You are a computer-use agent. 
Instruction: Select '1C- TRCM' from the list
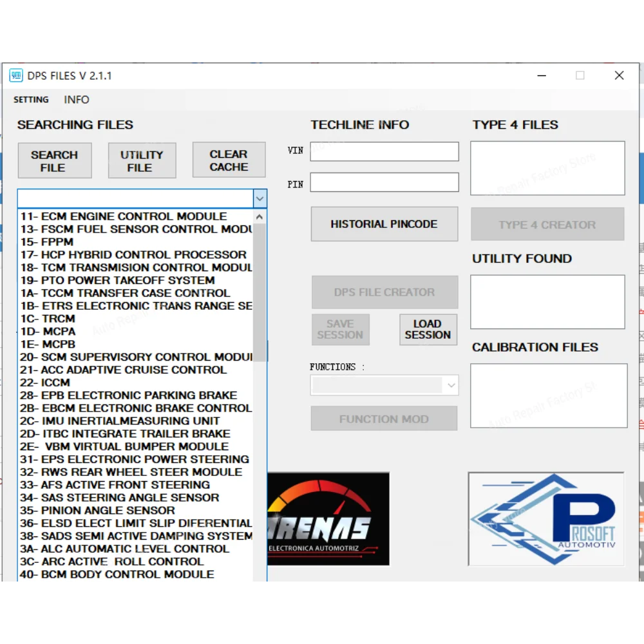[x=135, y=319]
